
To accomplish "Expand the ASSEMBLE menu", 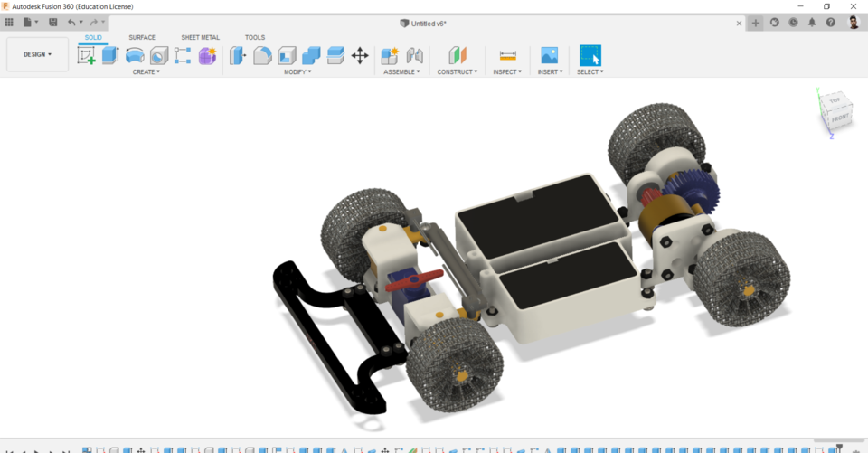I will click(401, 72).
